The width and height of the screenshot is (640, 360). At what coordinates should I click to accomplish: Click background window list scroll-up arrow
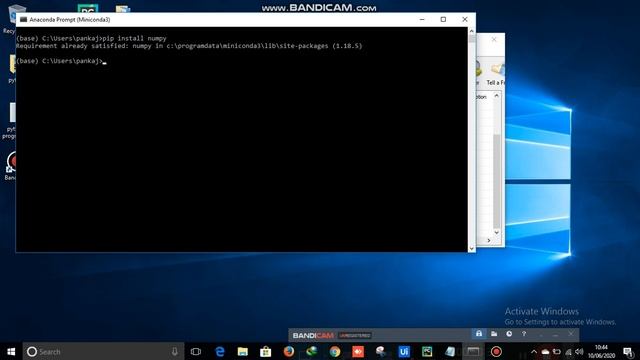click(496, 96)
